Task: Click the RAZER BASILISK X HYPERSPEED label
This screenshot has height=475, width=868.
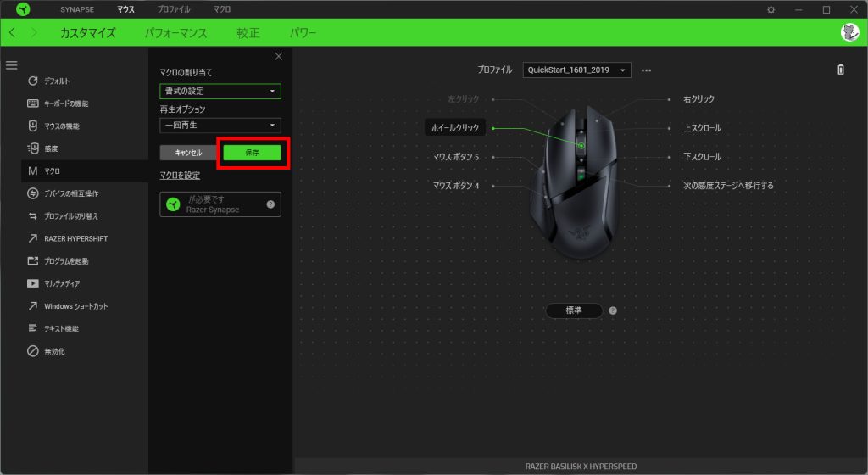Action: coord(581,467)
